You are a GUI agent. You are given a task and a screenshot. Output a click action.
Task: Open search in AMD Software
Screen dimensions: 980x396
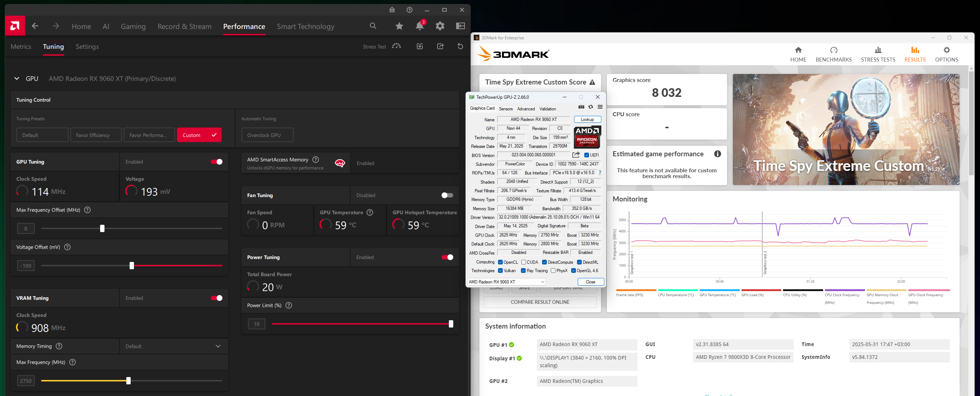coord(373,26)
